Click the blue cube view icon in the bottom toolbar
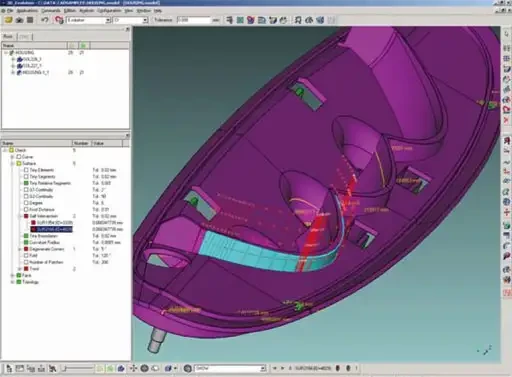Screen dimensions: 512x377 click(168, 368)
